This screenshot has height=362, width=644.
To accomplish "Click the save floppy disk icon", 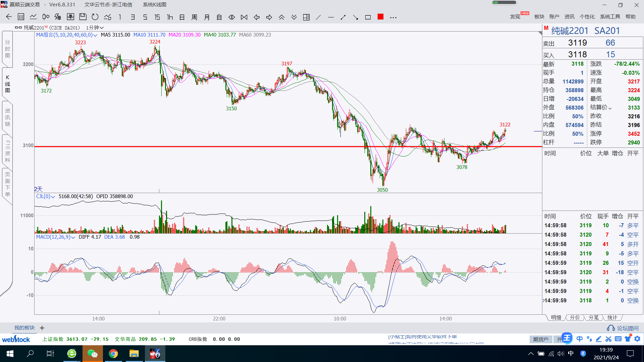I will point(83,17).
